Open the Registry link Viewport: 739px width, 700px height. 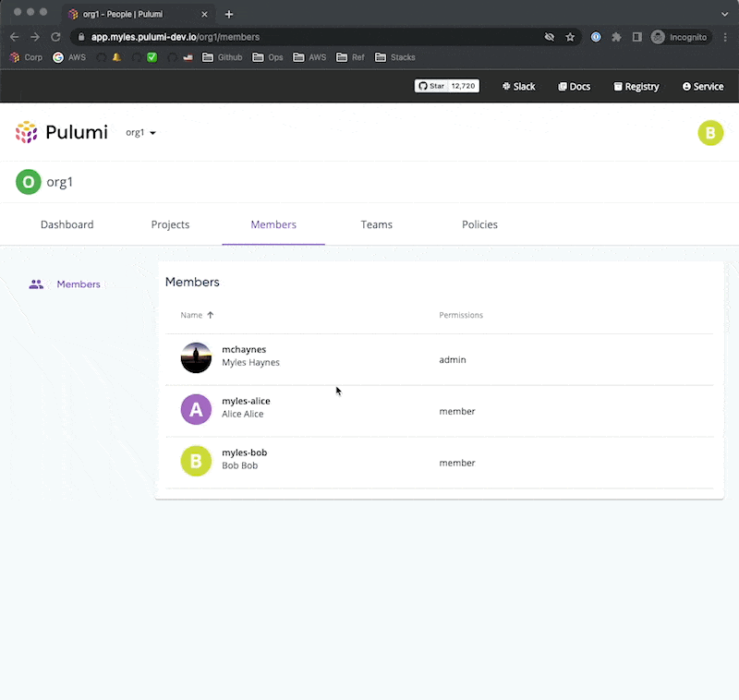(x=636, y=87)
